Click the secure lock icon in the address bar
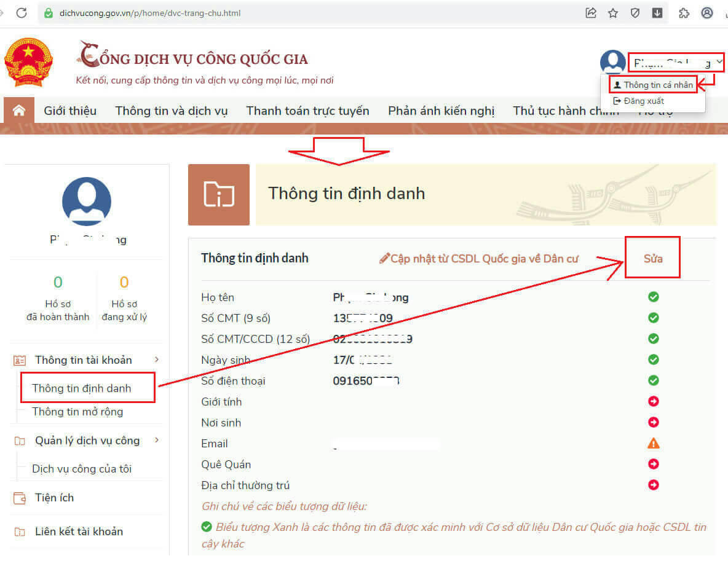The height and width of the screenshot is (561, 728). 49,13
